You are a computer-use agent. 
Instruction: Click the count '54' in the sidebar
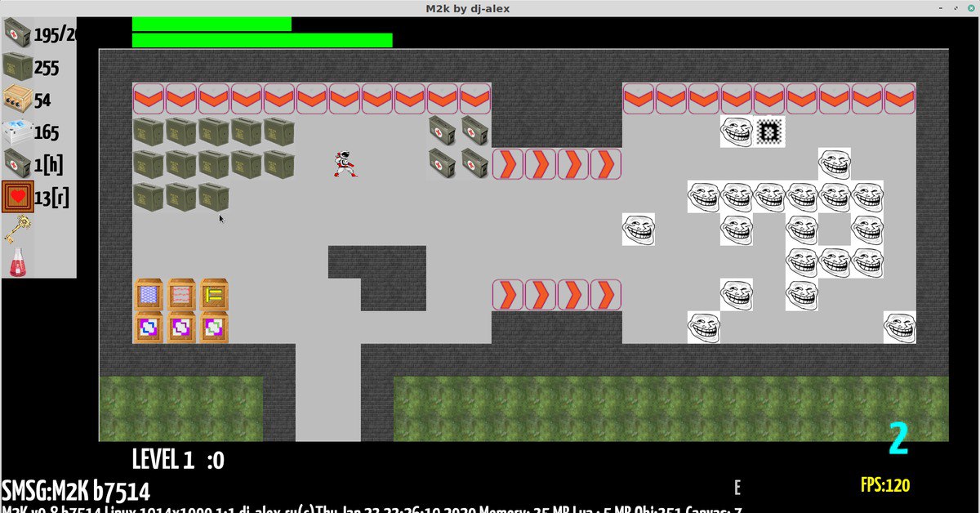42,100
